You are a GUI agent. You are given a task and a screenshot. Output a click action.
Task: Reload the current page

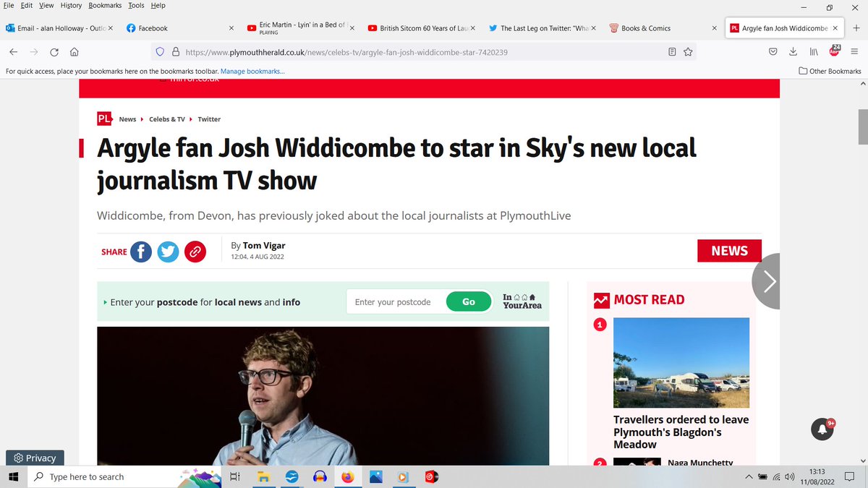(x=54, y=52)
